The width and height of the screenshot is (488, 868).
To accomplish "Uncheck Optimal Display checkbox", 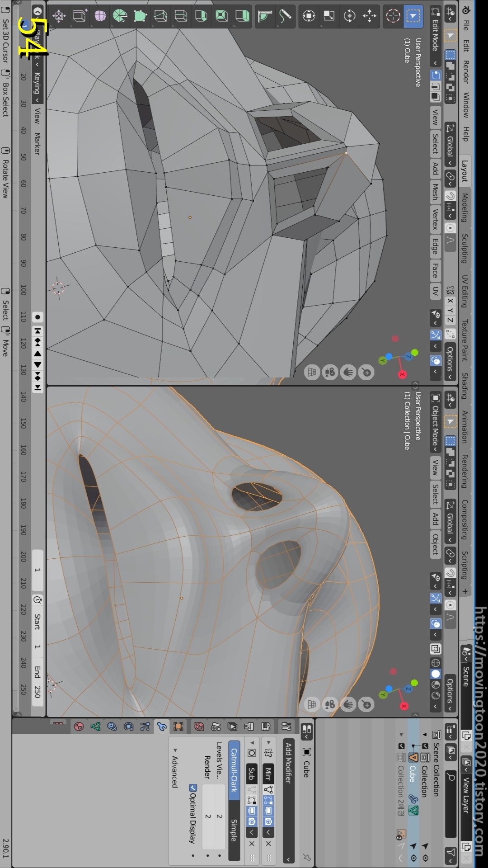I will [x=193, y=788].
